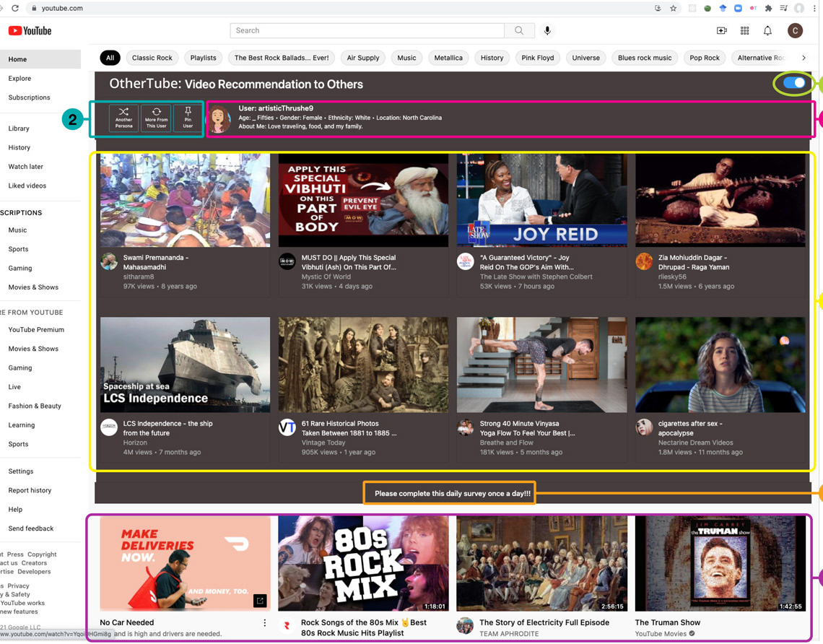Open sitharam8 channel avatar
The height and width of the screenshot is (644, 823).
click(x=108, y=261)
